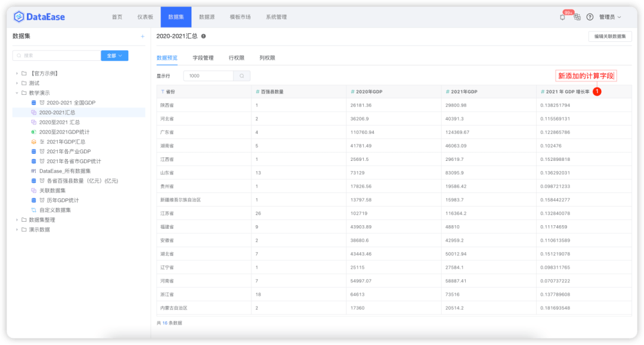Expand the 数据集整理 folder
This screenshot has height=345, width=644.
(17, 220)
